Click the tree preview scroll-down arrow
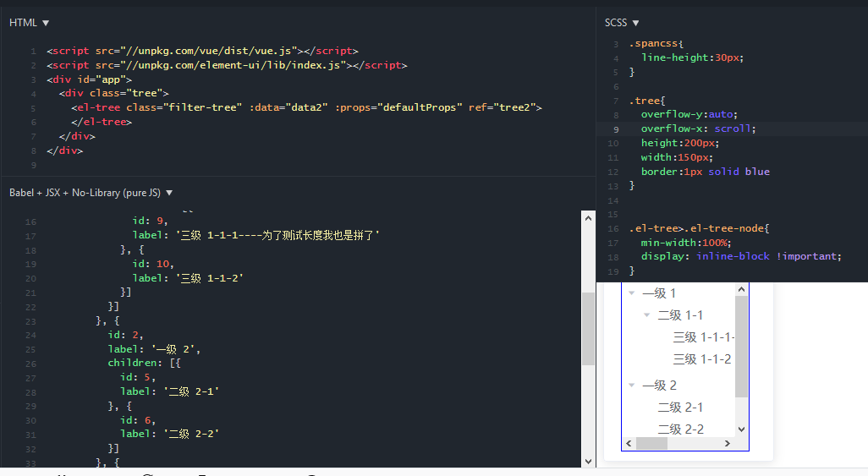 coord(742,429)
